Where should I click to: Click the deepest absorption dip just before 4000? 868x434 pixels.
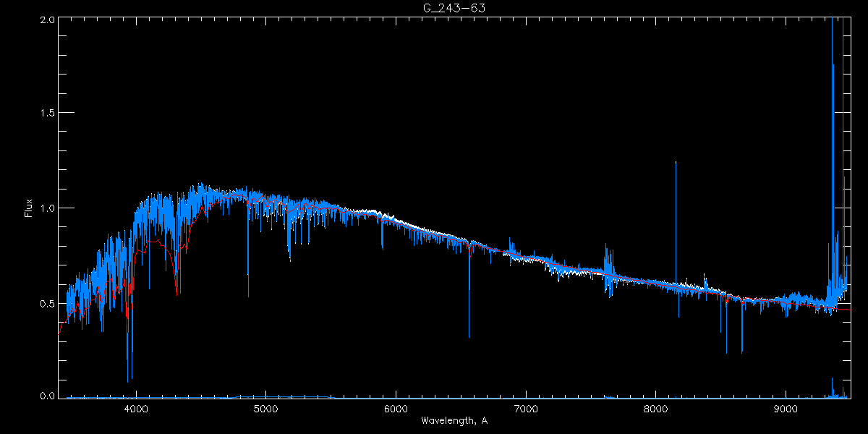tap(129, 380)
